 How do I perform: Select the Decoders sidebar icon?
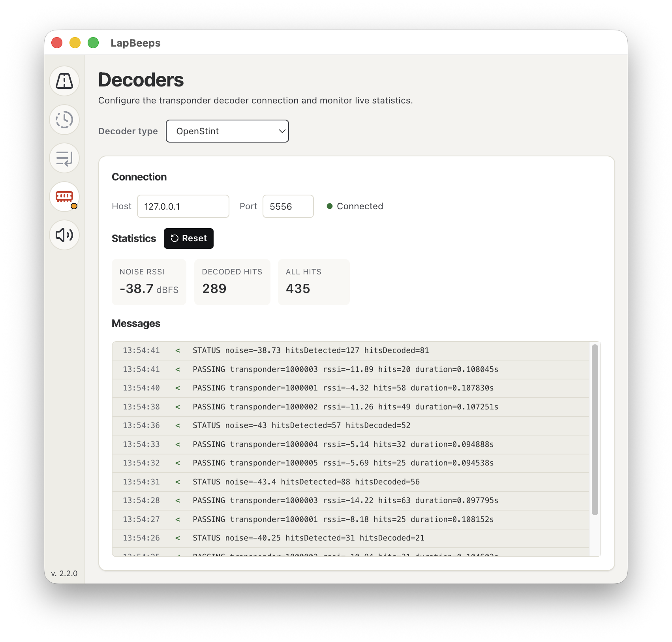click(x=64, y=197)
